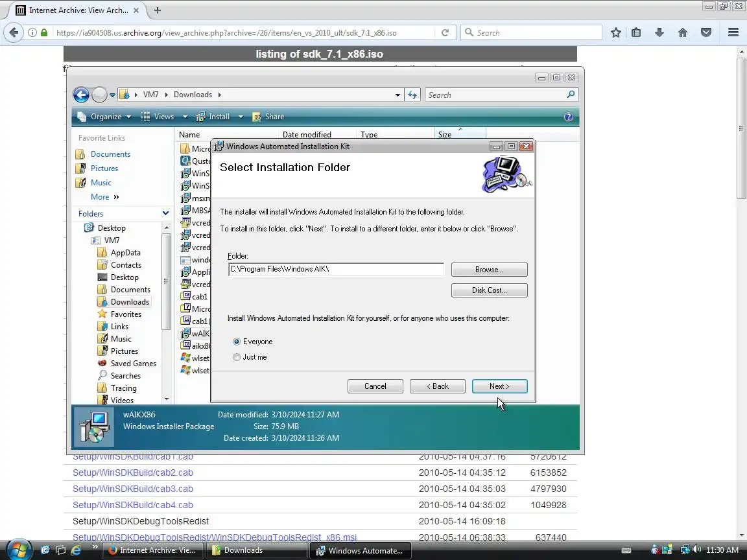Select the Quest file icon in list
The image size is (747, 560).
[x=185, y=161]
